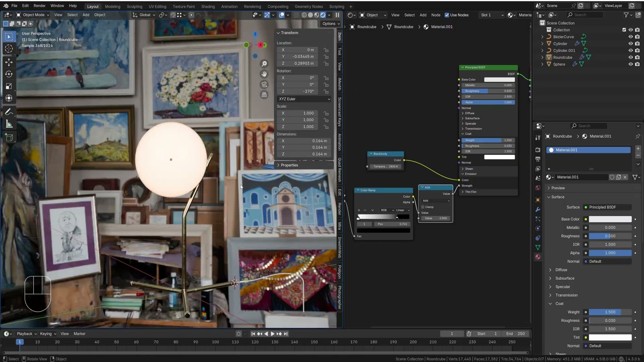
Task: Open the timeline Playback popover
Action: point(26,334)
